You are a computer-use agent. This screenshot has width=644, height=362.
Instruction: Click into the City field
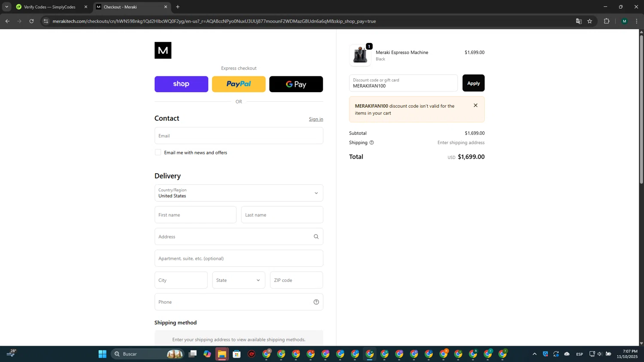(x=181, y=280)
